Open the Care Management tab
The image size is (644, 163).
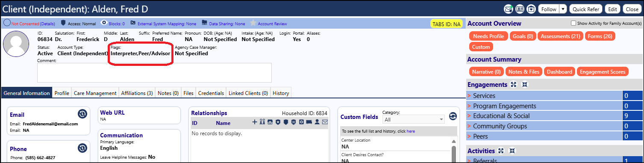[x=95, y=93]
